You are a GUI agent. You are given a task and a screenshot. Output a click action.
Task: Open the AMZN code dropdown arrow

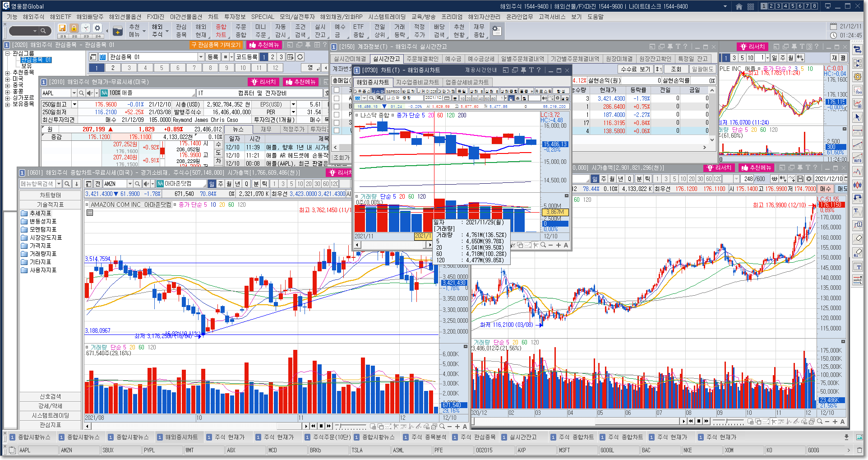(x=129, y=184)
